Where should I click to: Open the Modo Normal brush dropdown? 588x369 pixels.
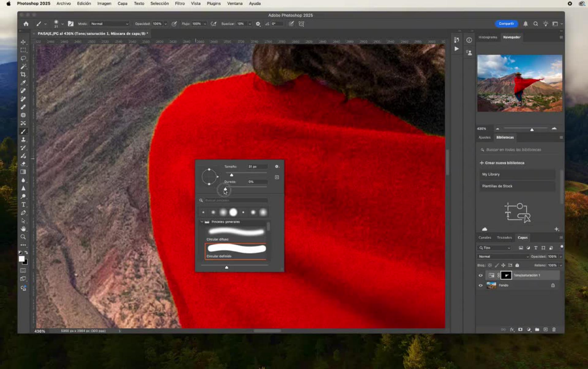coord(110,24)
